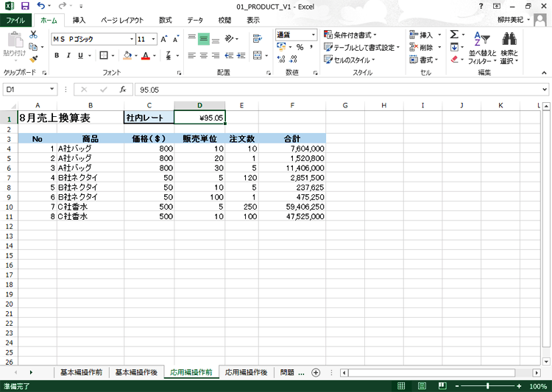552x392 pixels.
Task: Apply borders to cell
Action: [x=104, y=55]
